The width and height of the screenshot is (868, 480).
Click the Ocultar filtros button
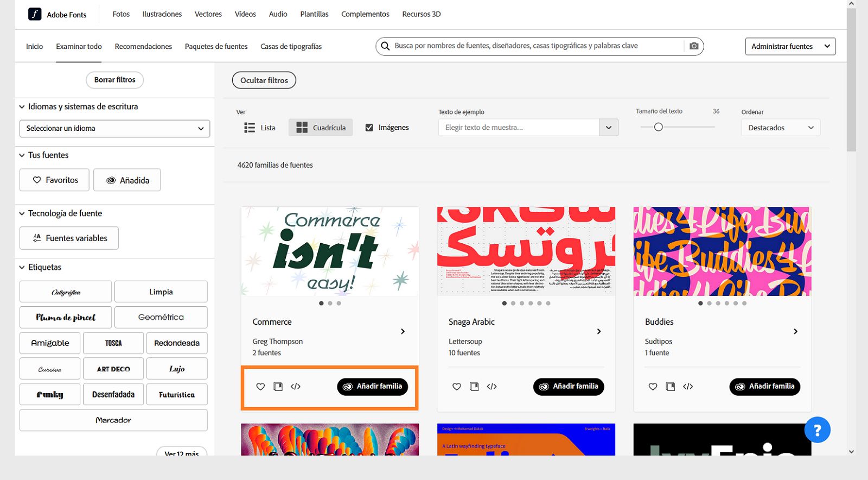[264, 80]
